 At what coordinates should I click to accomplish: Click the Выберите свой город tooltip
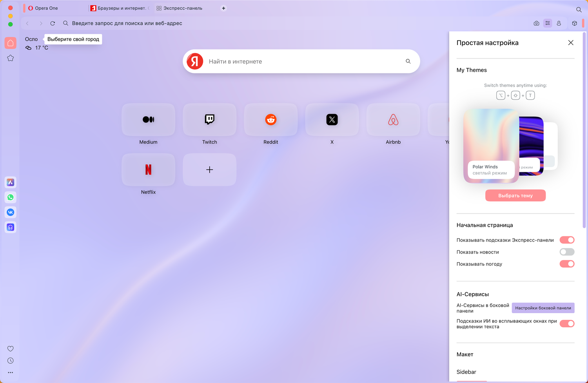click(73, 39)
